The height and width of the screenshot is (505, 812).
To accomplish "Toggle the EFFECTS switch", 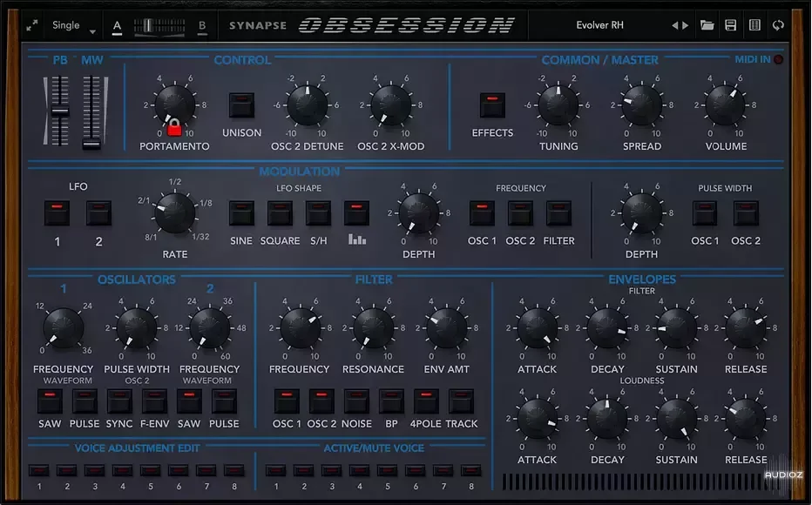I will click(x=492, y=105).
